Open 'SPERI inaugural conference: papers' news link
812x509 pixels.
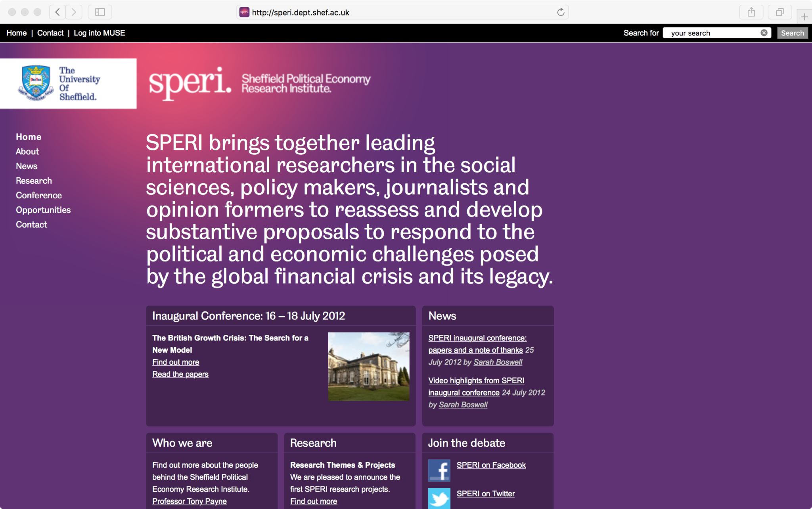click(x=477, y=344)
